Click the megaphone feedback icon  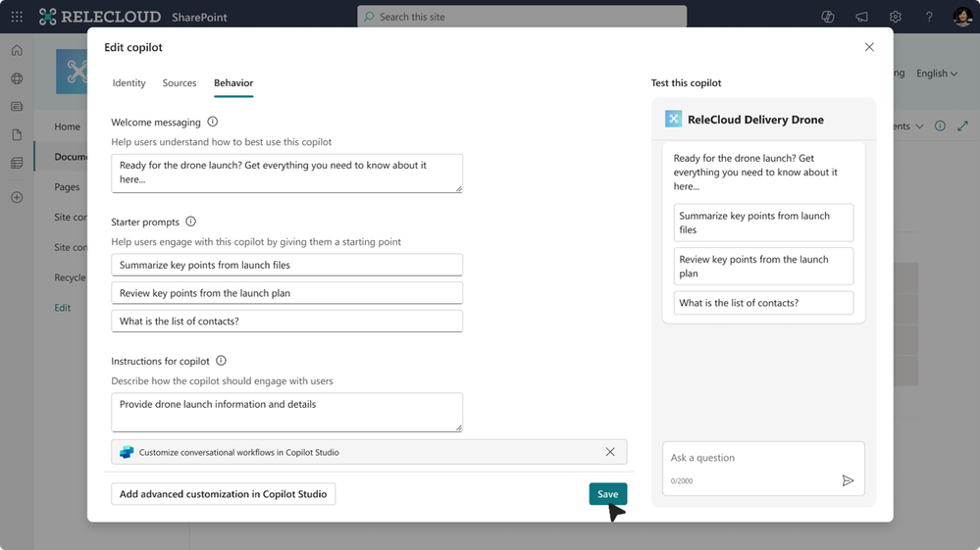pos(861,17)
